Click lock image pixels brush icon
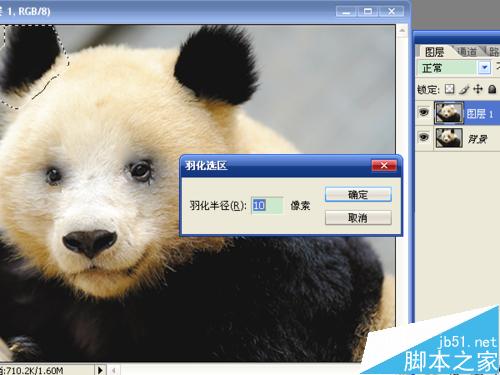The image size is (500, 375). [464, 89]
